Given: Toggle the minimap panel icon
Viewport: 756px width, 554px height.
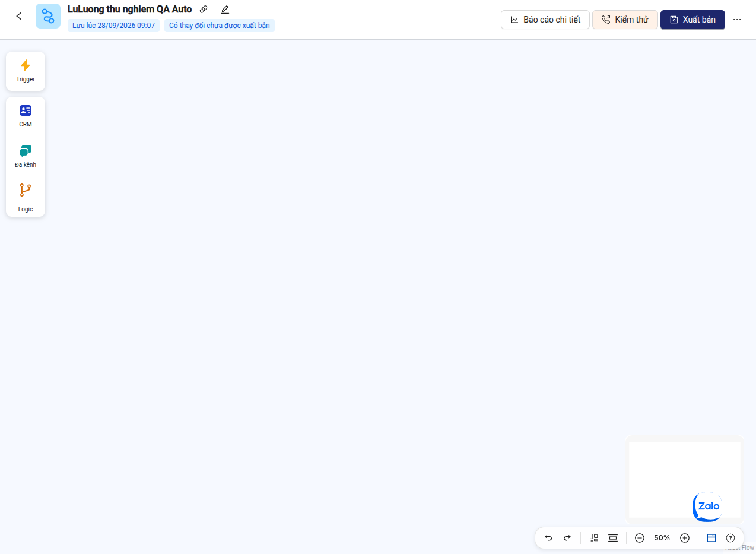Looking at the screenshot, I should point(711,538).
